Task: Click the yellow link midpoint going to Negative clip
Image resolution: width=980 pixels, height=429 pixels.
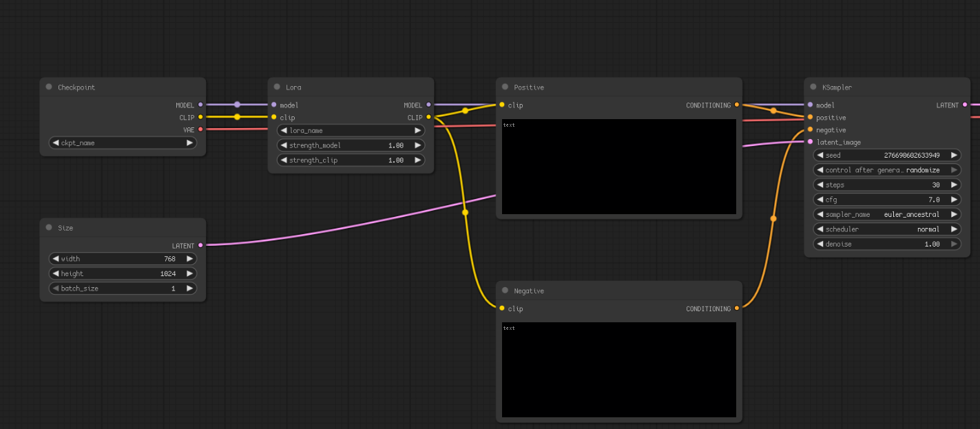Action: (x=465, y=213)
